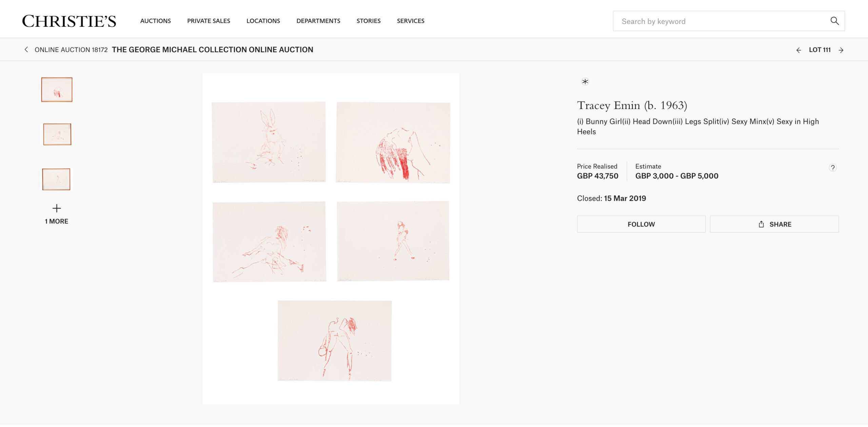Go to next lot arrow
This screenshot has height=427, width=868.
point(841,50)
